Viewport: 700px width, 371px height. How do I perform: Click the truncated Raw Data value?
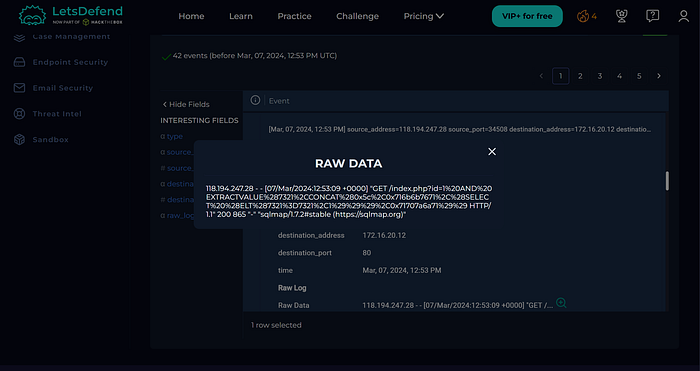tap(458, 305)
